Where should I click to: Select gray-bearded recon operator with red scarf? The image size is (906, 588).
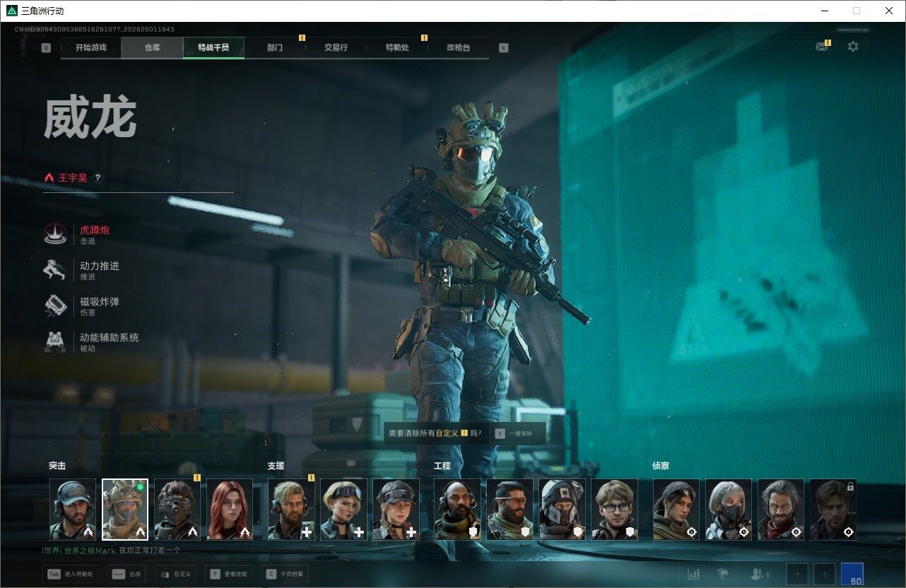click(781, 510)
